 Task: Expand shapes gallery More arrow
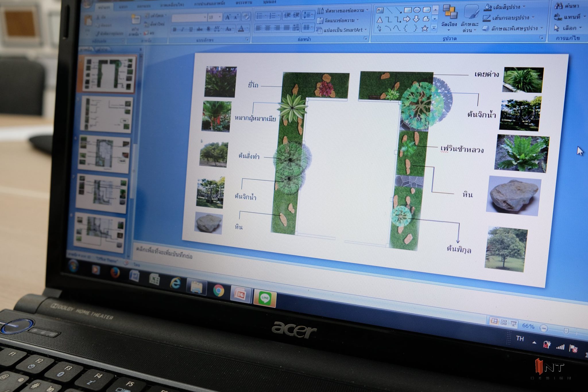(434, 28)
